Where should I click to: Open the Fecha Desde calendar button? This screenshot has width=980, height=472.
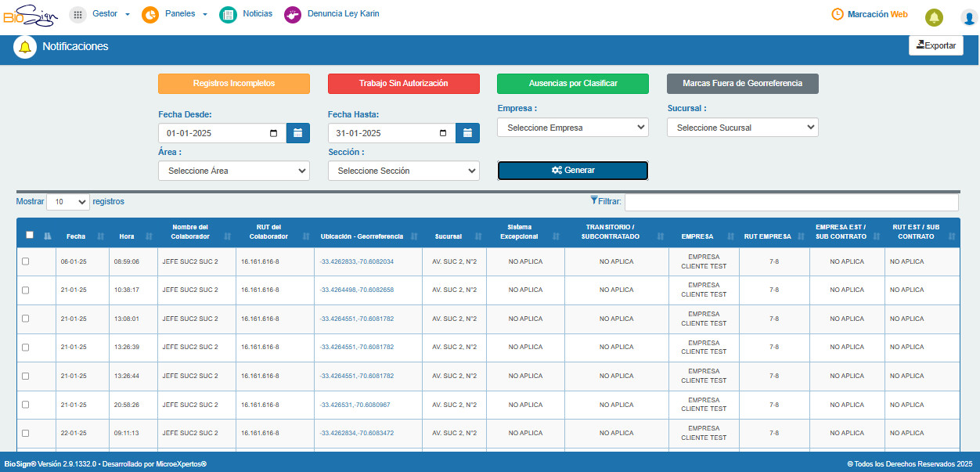tap(298, 133)
